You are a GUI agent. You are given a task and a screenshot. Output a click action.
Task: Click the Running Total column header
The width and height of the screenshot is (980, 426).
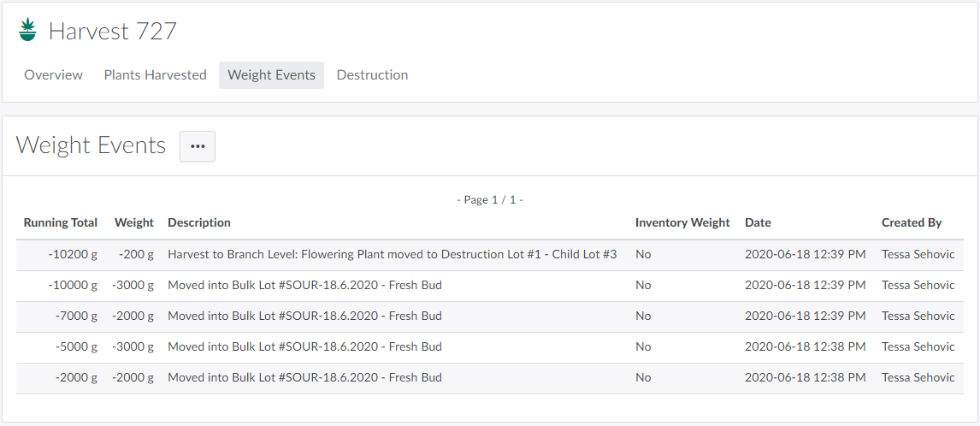61,222
